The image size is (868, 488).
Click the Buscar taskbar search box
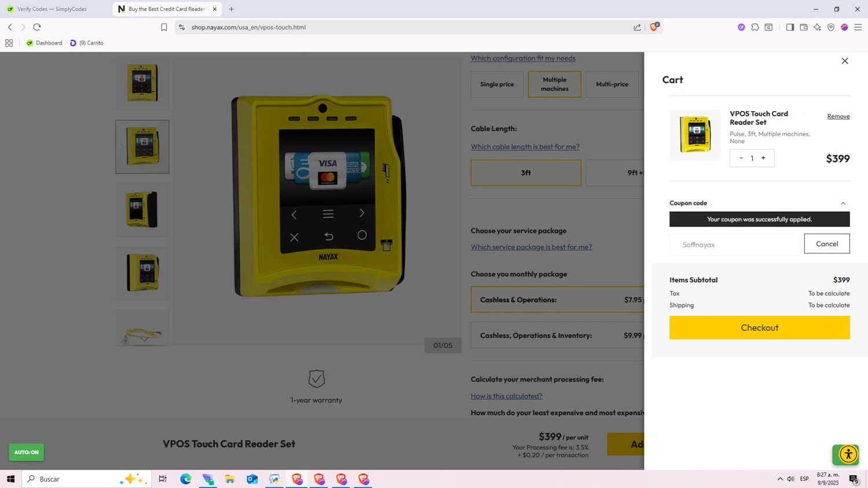pos(87,479)
